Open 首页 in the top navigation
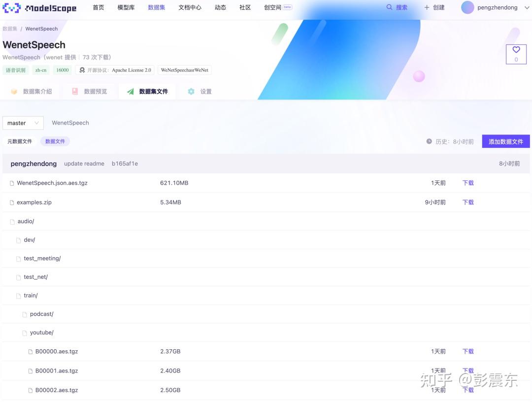 point(99,7)
